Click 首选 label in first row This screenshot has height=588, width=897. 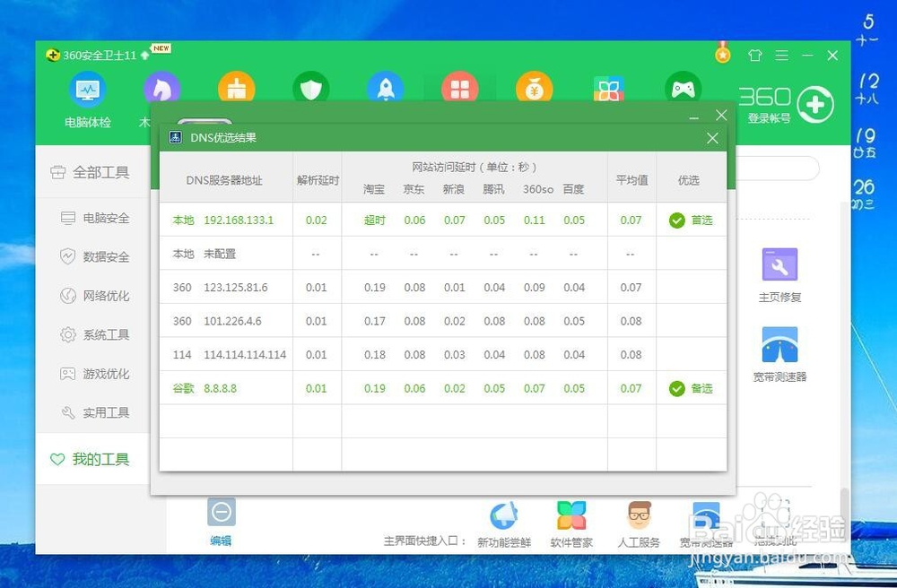click(x=702, y=220)
